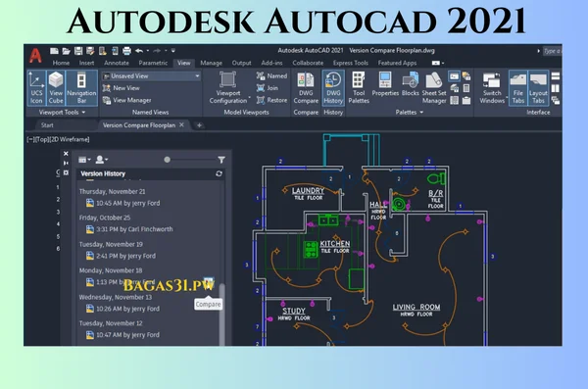Close the Version History palette
Image resolution: width=588 pixels, height=389 pixels.
point(66,154)
